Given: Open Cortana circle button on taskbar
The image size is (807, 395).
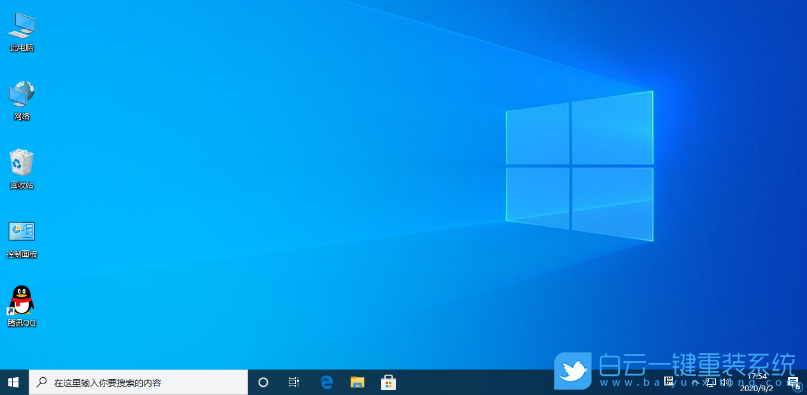Looking at the screenshot, I should click(x=263, y=382).
